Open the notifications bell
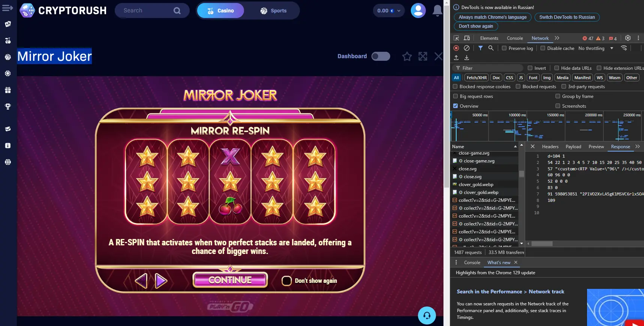The height and width of the screenshot is (326, 644). (437, 11)
